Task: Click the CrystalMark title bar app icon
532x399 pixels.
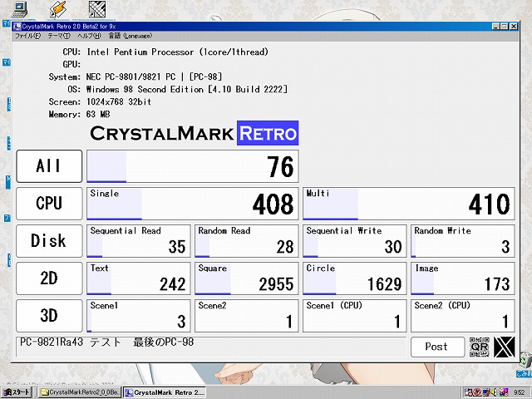Action: pyautogui.click(x=17, y=27)
